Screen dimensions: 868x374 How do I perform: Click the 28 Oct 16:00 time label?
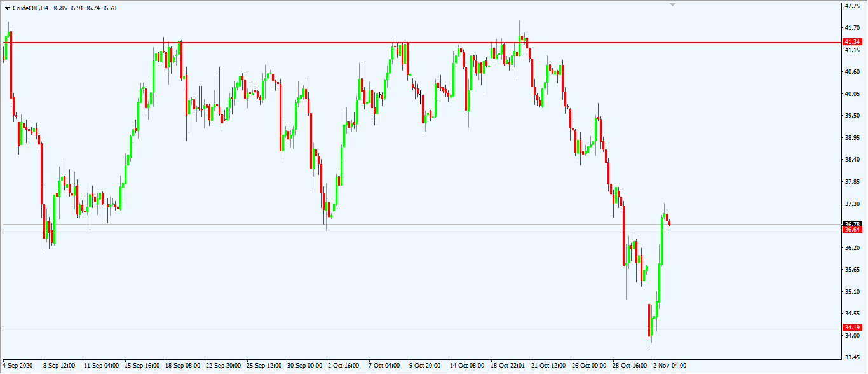[x=630, y=366]
